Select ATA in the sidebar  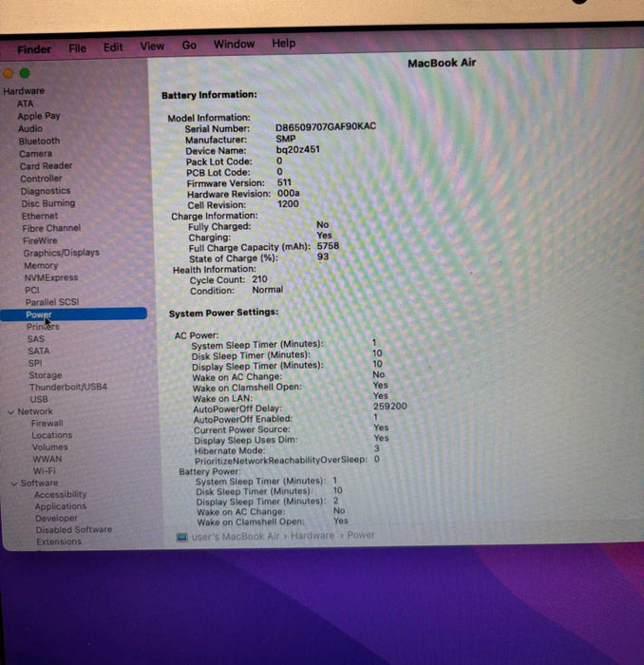tap(25, 104)
